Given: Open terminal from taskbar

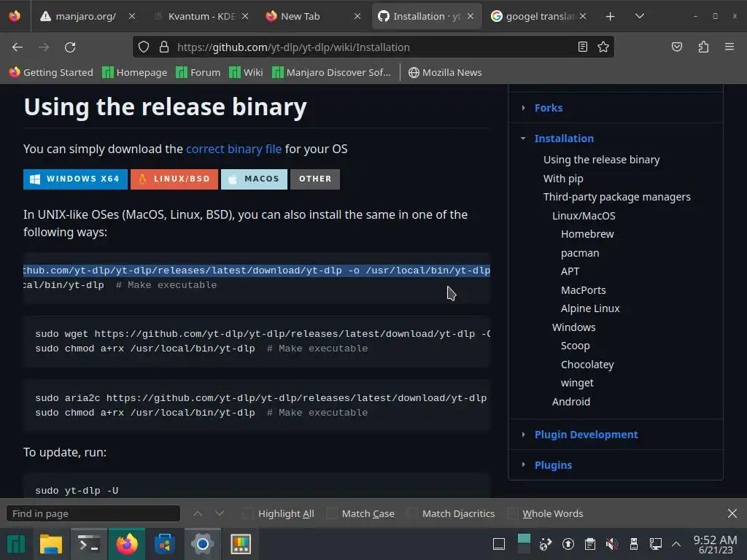Looking at the screenshot, I should pyautogui.click(x=88, y=544).
